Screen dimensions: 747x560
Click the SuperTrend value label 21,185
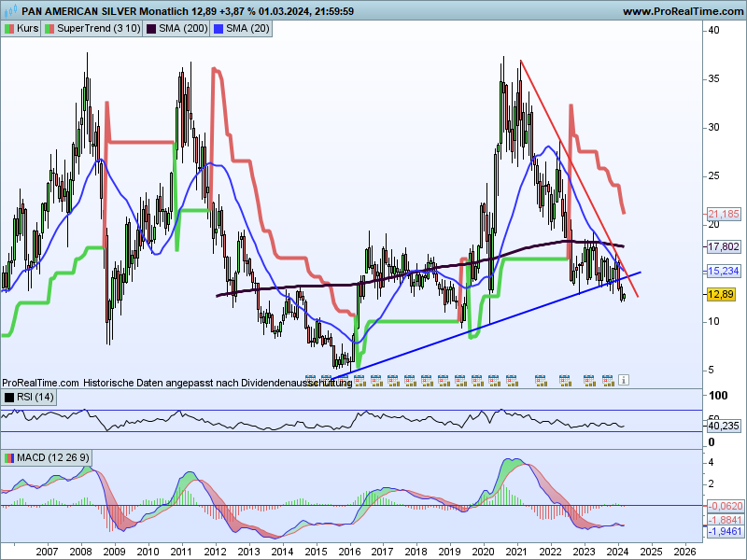(723, 215)
